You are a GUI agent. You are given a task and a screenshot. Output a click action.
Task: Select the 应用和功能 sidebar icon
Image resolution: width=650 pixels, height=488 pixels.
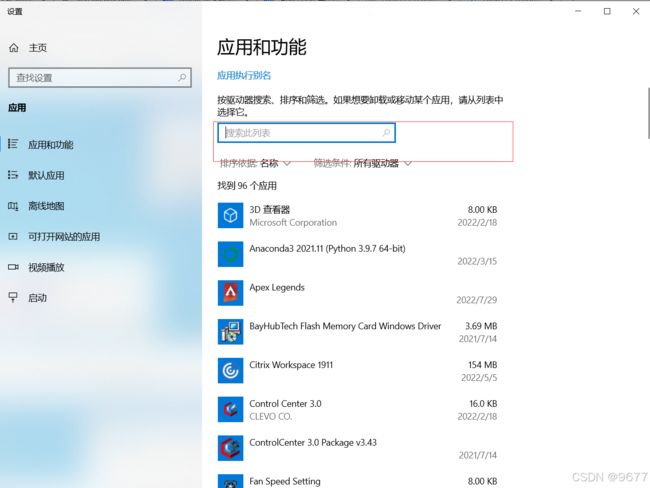click(x=13, y=144)
